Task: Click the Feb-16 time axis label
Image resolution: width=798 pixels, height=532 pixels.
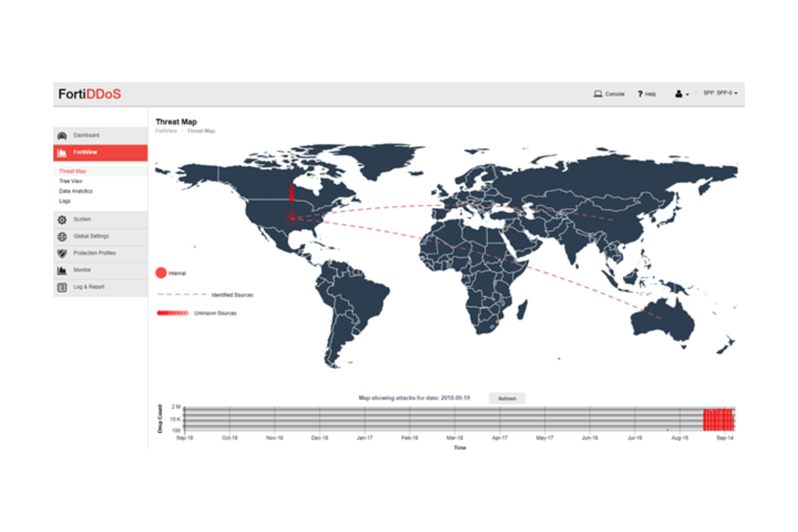Action: pyautogui.click(x=410, y=438)
